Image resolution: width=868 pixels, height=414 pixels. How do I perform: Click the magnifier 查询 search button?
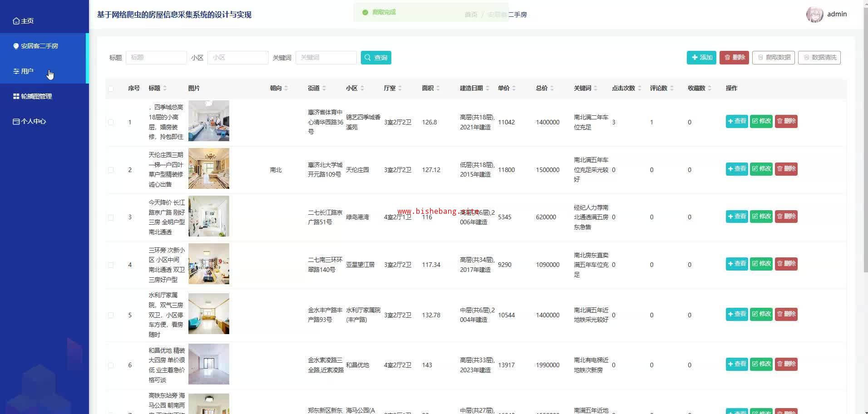coord(376,58)
